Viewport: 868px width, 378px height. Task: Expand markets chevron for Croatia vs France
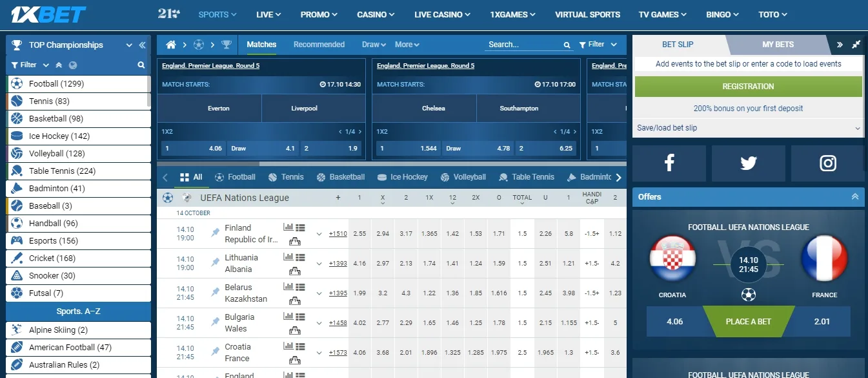pyautogui.click(x=319, y=353)
